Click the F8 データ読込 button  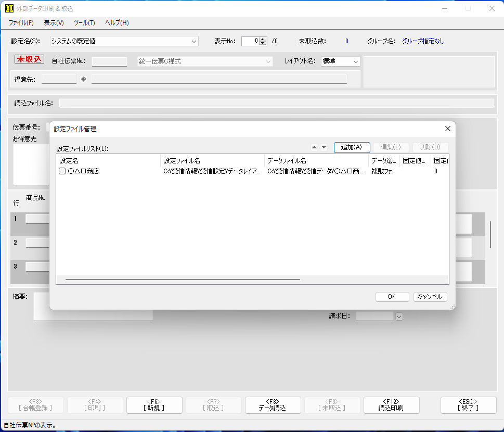tap(273, 405)
